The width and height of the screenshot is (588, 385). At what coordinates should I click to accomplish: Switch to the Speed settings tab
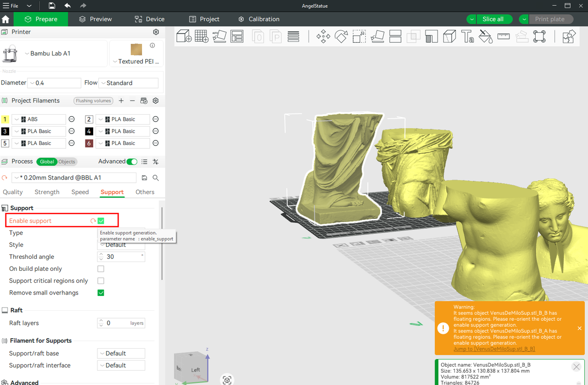[x=80, y=192]
